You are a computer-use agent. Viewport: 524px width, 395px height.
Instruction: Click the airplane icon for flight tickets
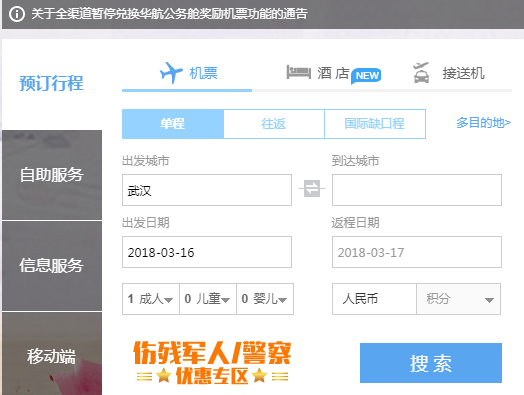171,73
